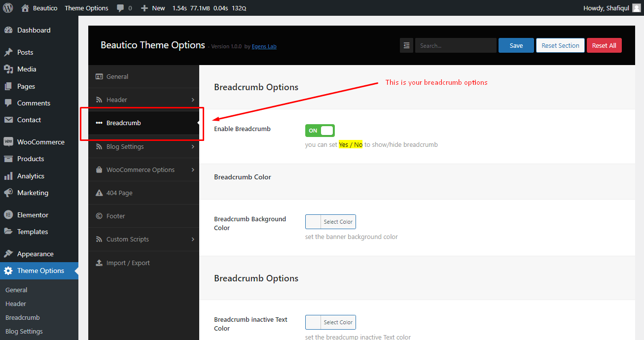Click the Import / Export upload icon

(99, 263)
